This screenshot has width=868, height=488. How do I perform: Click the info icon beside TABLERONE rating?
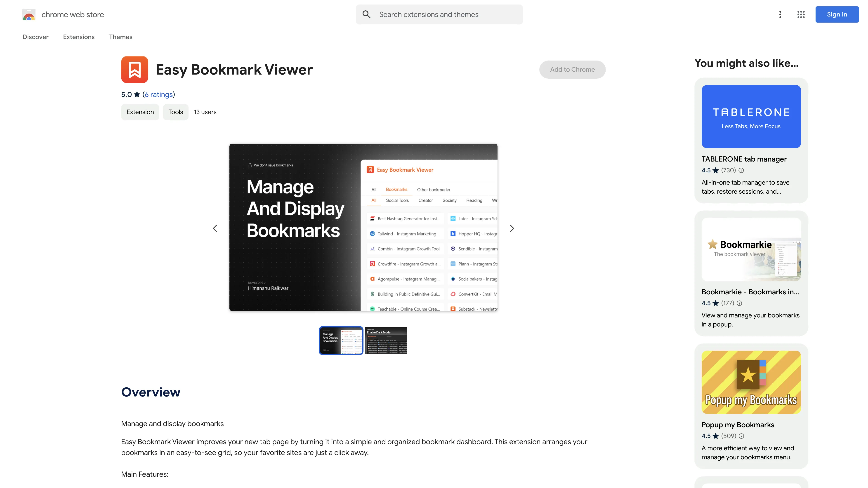pyautogui.click(x=741, y=170)
